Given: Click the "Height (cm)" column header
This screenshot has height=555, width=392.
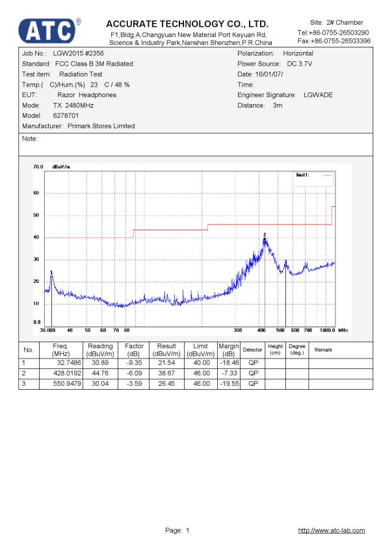Looking at the screenshot, I should pyautogui.click(x=275, y=349).
